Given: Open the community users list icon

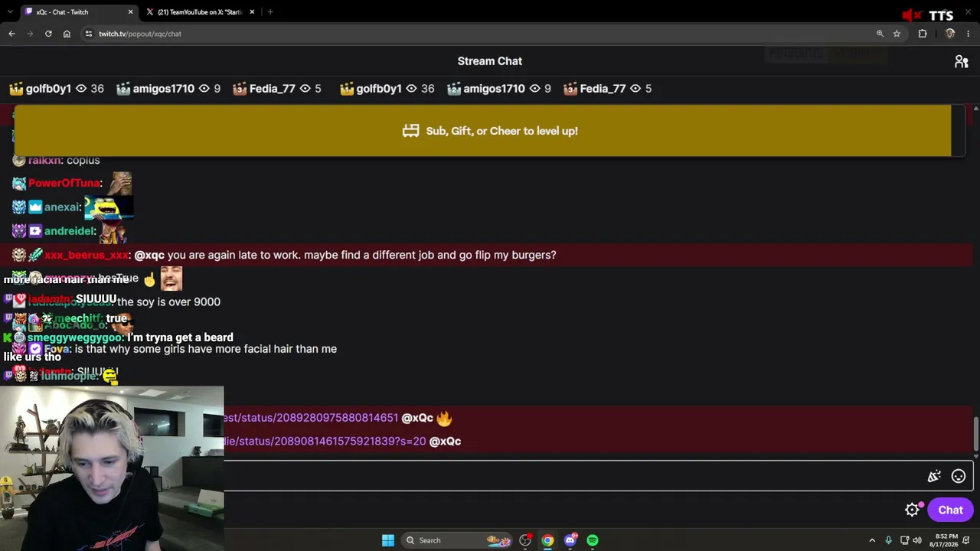Looking at the screenshot, I should (961, 61).
